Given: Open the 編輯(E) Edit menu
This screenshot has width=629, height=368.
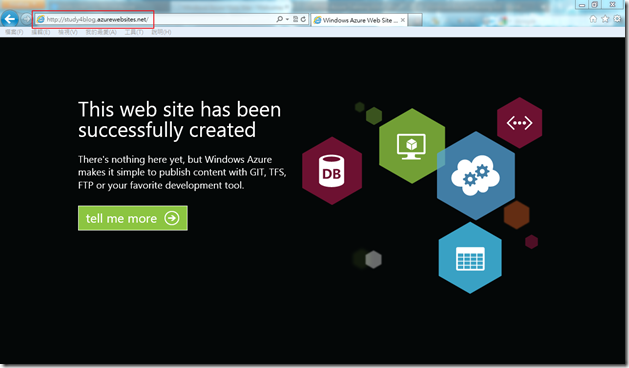Looking at the screenshot, I should (41, 32).
